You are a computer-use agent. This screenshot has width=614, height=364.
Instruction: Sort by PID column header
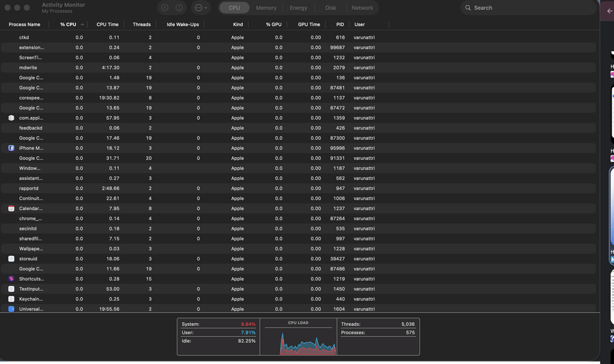(340, 25)
